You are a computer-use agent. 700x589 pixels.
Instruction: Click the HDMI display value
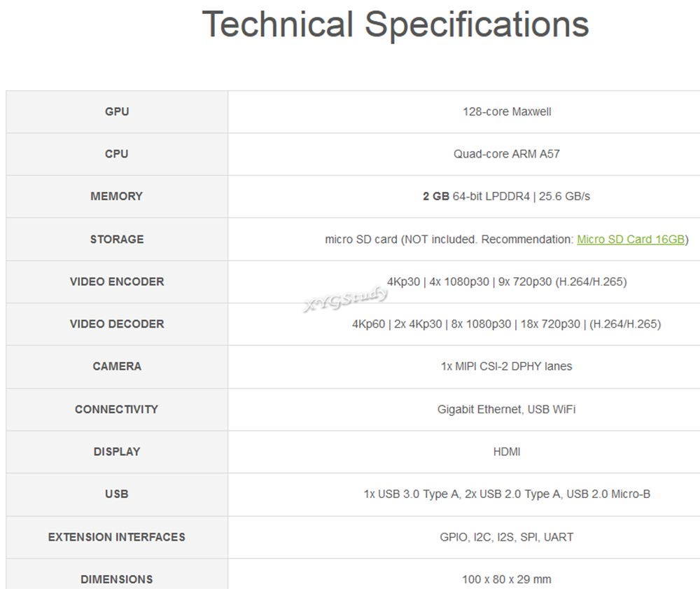pos(507,452)
